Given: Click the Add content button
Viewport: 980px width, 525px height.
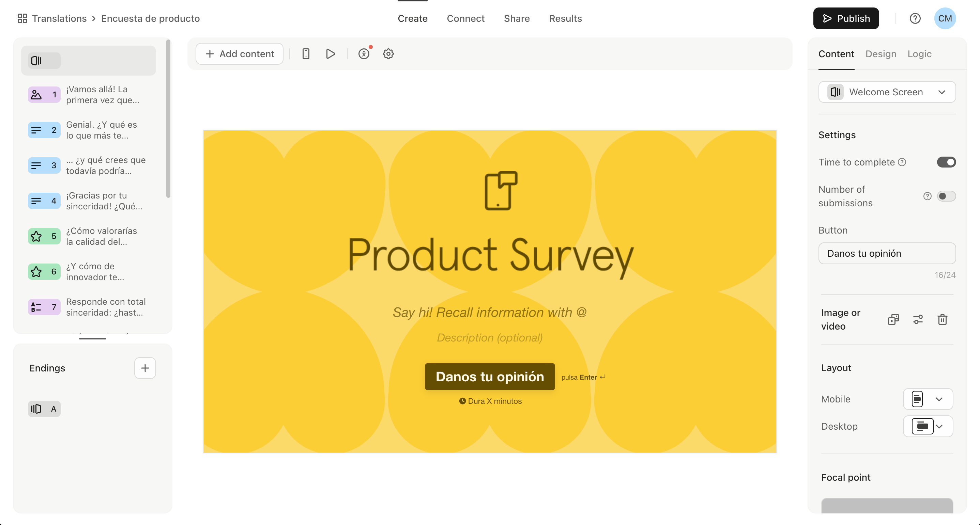Looking at the screenshot, I should tap(239, 53).
